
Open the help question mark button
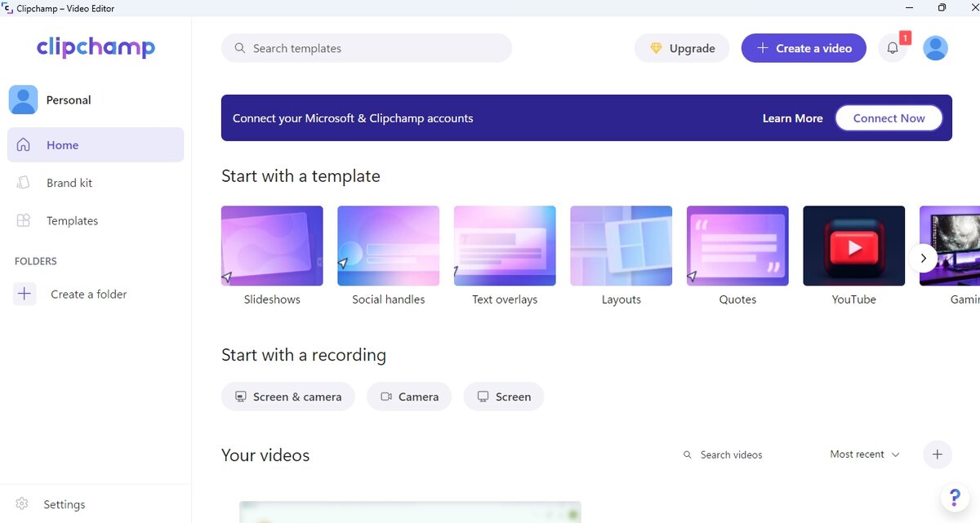(x=955, y=496)
